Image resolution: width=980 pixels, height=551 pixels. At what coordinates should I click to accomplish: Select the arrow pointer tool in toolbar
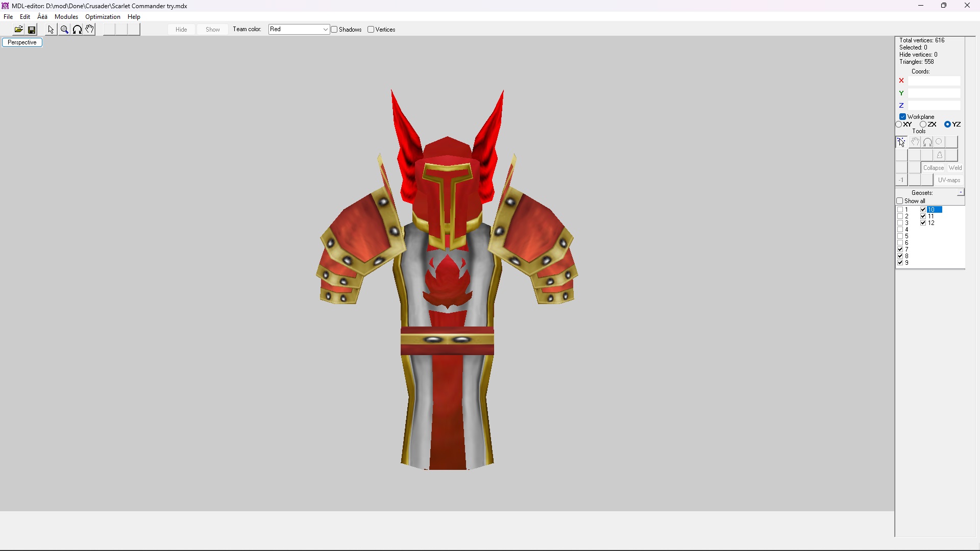tap(51, 30)
